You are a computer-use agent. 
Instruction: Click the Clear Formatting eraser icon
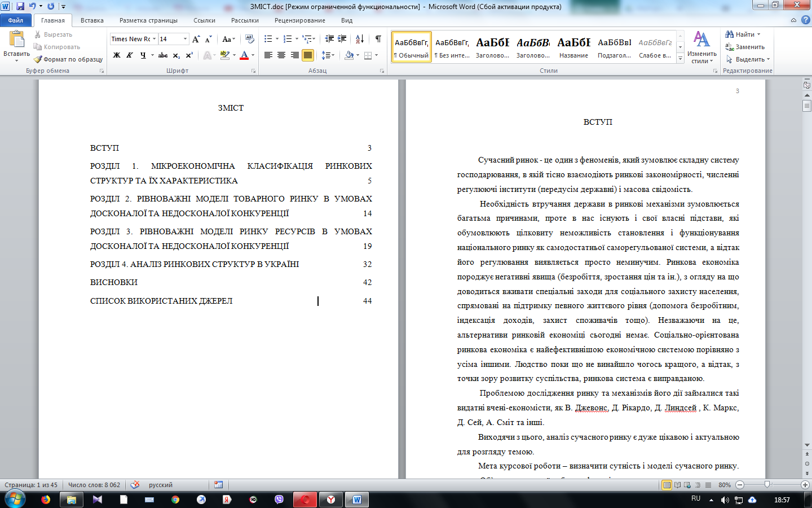(x=250, y=39)
